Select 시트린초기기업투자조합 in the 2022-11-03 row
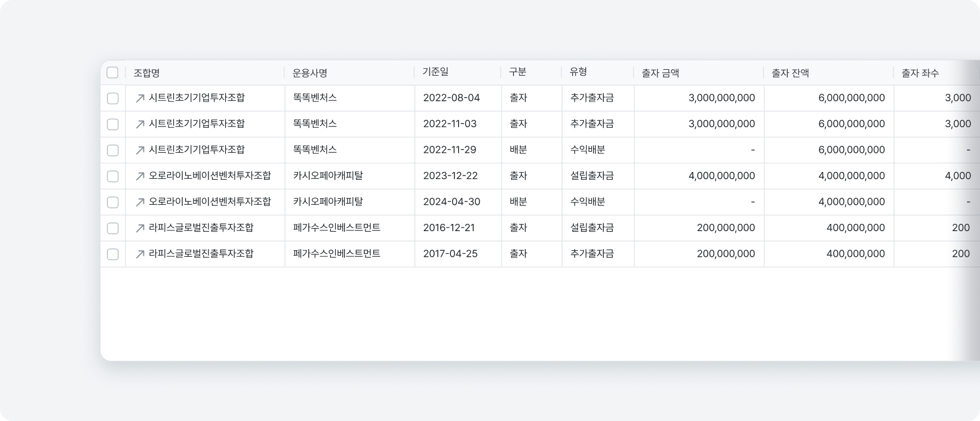This screenshot has width=980, height=421. [197, 124]
